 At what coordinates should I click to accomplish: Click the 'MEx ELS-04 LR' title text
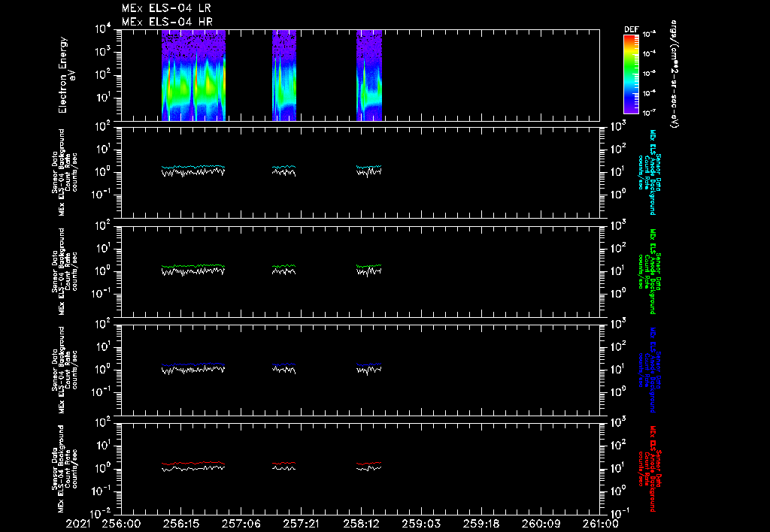(x=166, y=8)
